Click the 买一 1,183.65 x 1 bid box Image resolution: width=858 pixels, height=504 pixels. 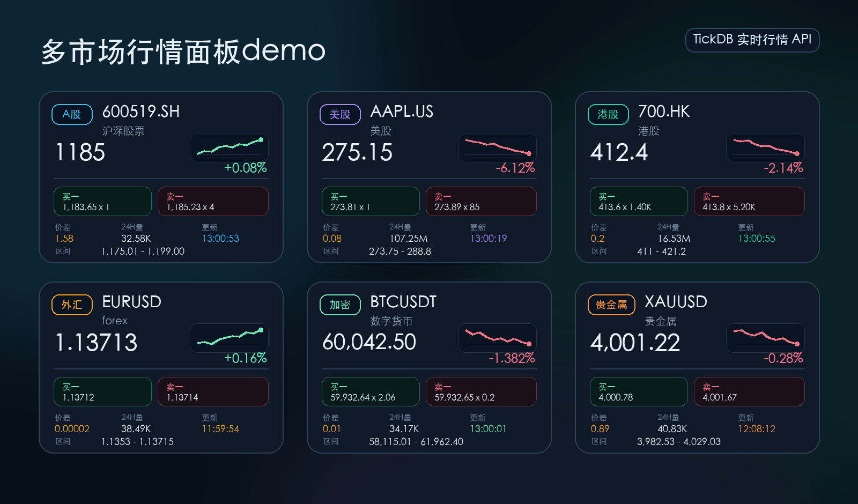pos(103,202)
